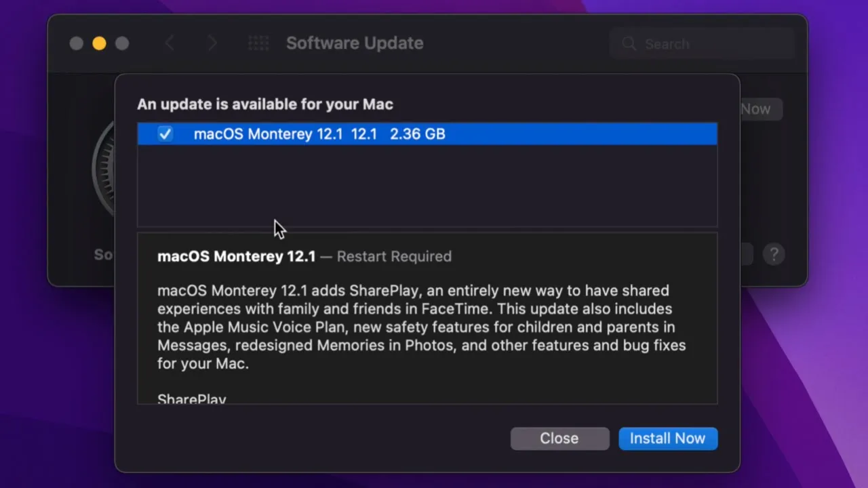Click the SharePlay section text
868x488 pixels.
tap(192, 399)
